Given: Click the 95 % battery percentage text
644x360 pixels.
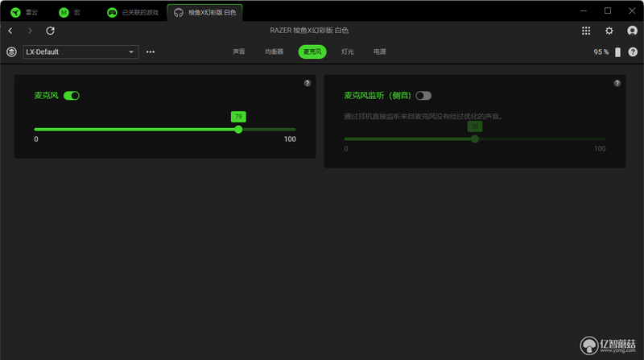Looking at the screenshot, I should [x=601, y=52].
